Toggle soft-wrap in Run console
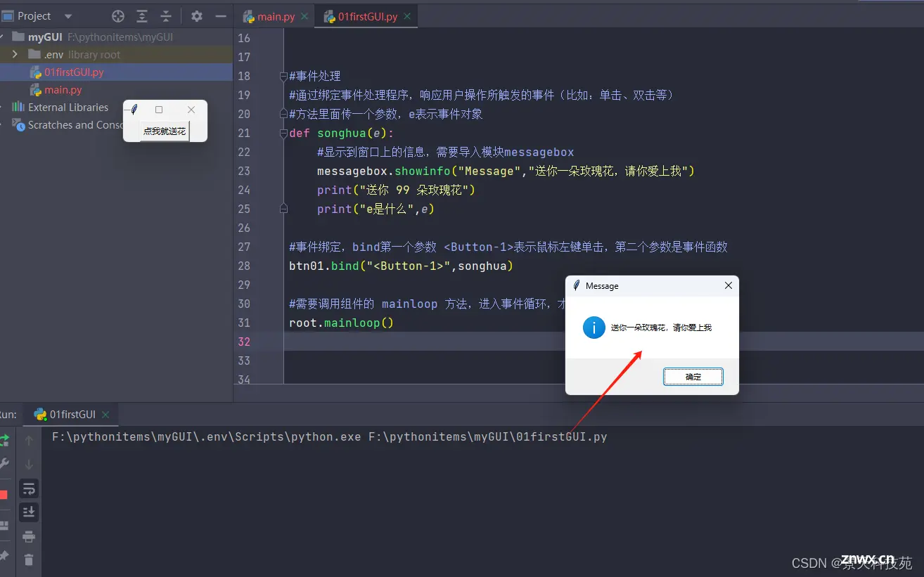The width and height of the screenshot is (924, 577). [29, 488]
